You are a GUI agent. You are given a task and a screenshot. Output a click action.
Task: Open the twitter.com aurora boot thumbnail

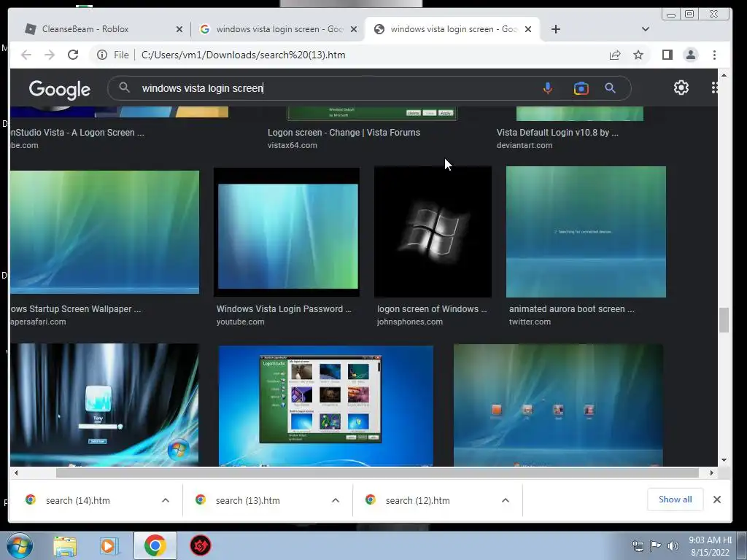[x=586, y=232]
